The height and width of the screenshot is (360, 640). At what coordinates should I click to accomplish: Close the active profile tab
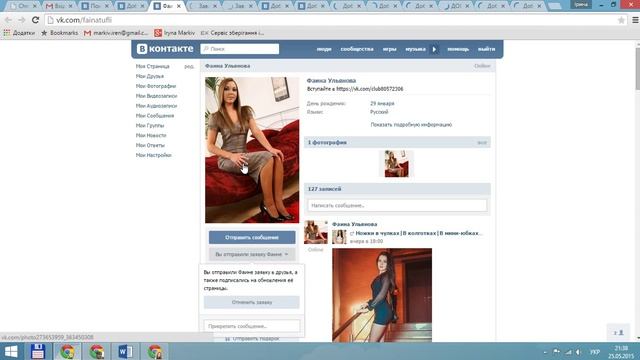coord(178,6)
